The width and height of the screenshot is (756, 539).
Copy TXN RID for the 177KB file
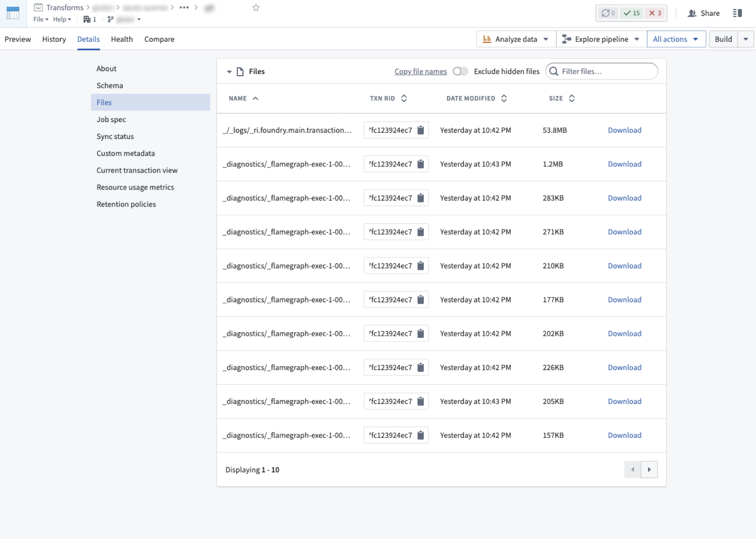click(421, 299)
